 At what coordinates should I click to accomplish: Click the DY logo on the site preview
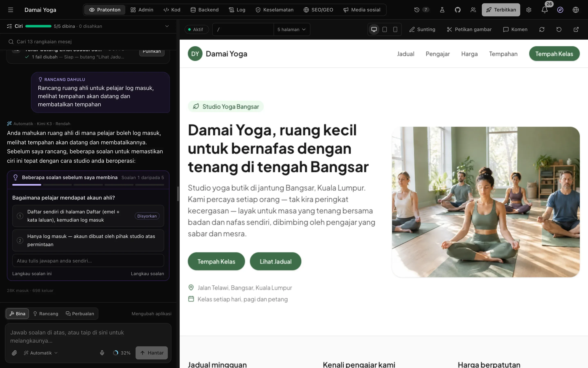coord(195,54)
